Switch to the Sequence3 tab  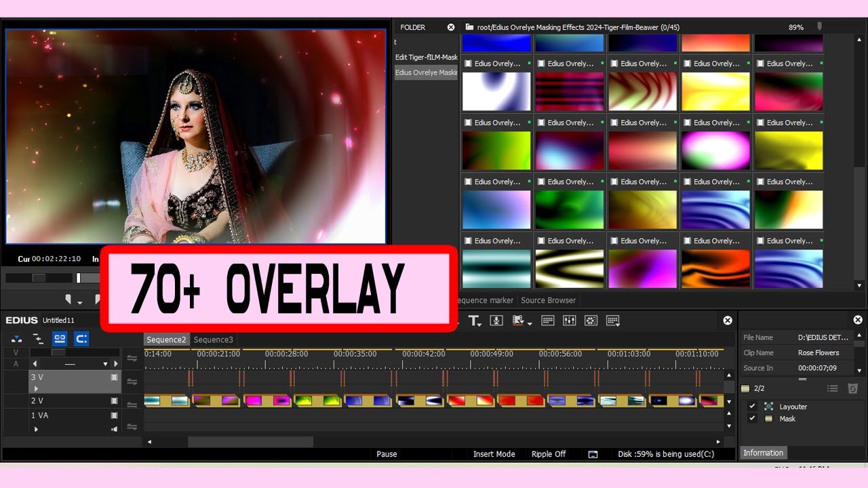coord(213,340)
